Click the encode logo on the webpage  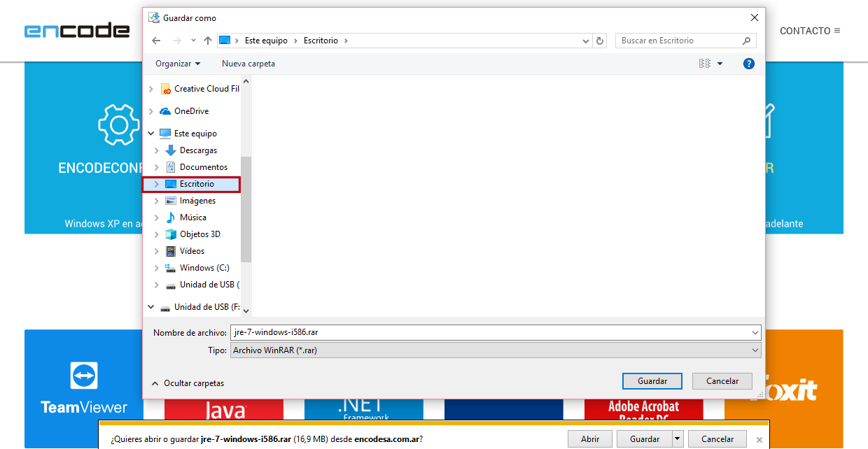(x=77, y=31)
